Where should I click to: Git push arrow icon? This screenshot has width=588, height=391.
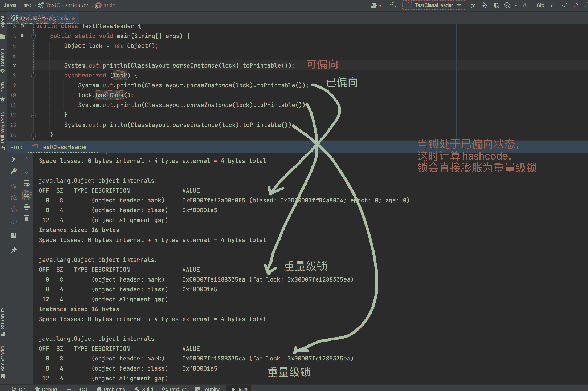(576, 5)
